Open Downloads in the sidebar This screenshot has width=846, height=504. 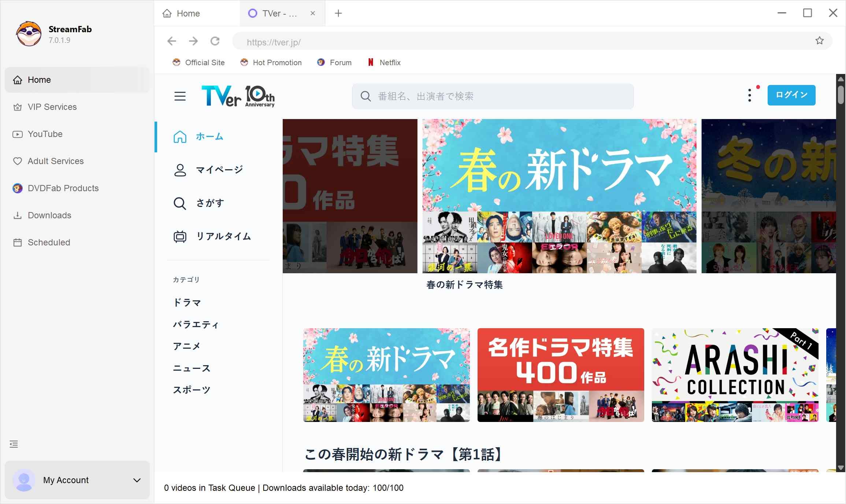77,215
